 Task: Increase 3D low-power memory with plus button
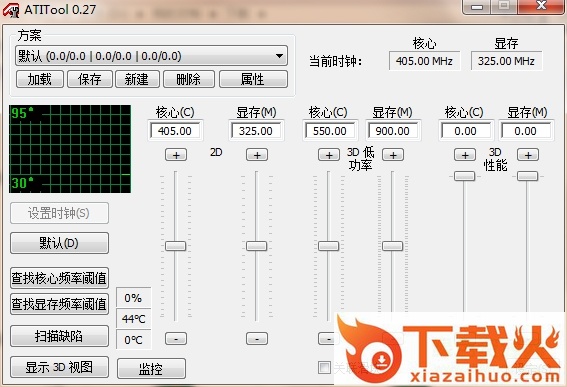[x=393, y=155]
